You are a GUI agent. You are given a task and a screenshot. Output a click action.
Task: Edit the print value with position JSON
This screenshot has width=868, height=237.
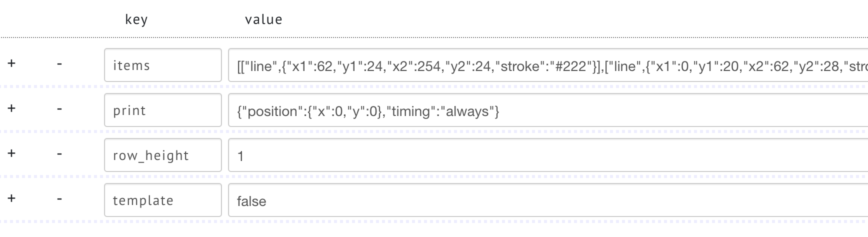click(548, 110)
